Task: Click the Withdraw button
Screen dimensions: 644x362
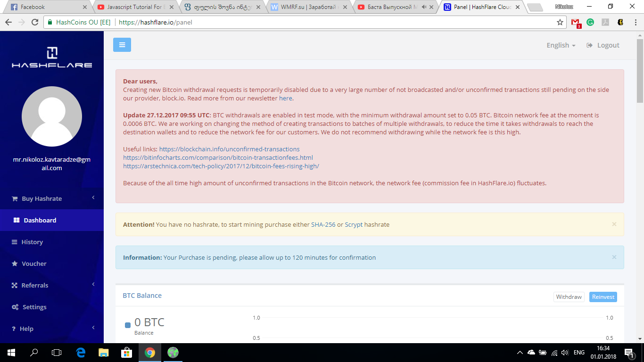Action: coord(569,297)
